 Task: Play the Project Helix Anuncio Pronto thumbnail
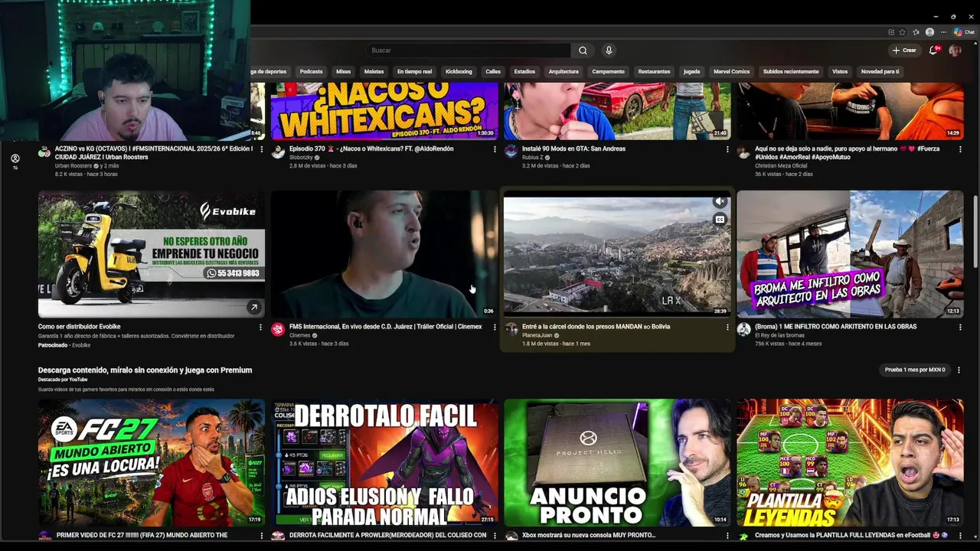[x=617, y=462]
